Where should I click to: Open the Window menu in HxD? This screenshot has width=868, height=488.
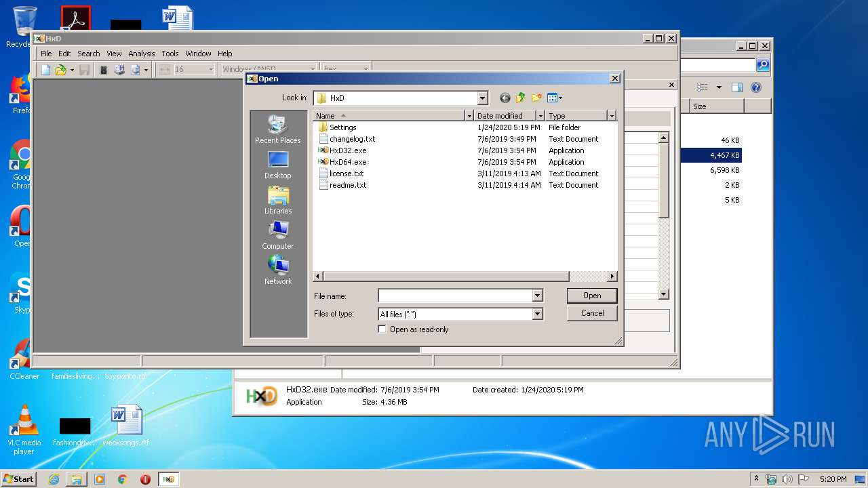pyautogui.click(x=198, y=54)
